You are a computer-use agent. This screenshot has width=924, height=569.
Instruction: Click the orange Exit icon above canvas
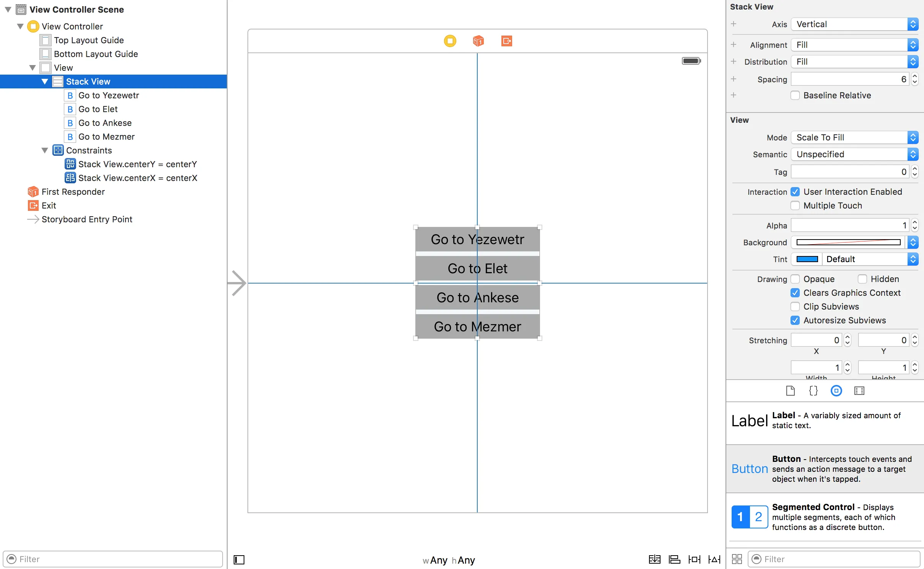click(506, 41)
